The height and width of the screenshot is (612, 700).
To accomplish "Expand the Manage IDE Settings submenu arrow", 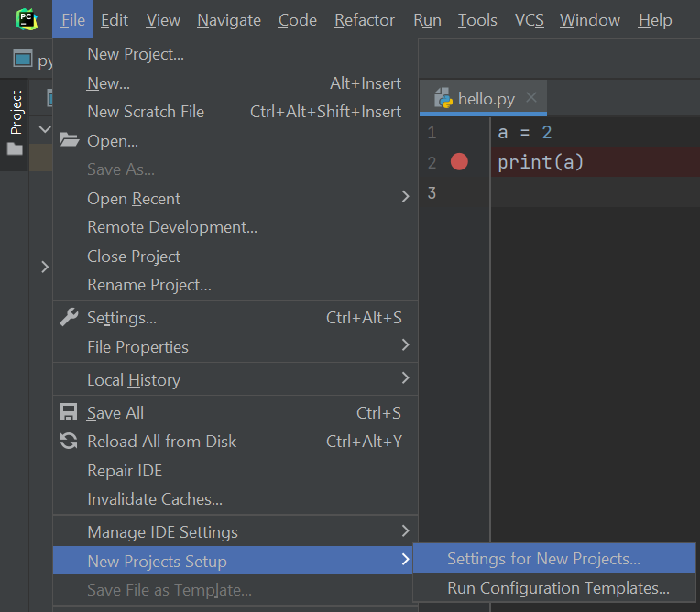I will tap(405, 530).
